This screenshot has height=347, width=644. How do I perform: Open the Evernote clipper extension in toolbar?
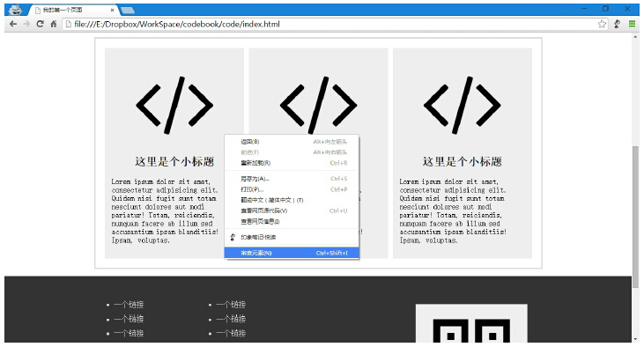[x=617, y=25]
